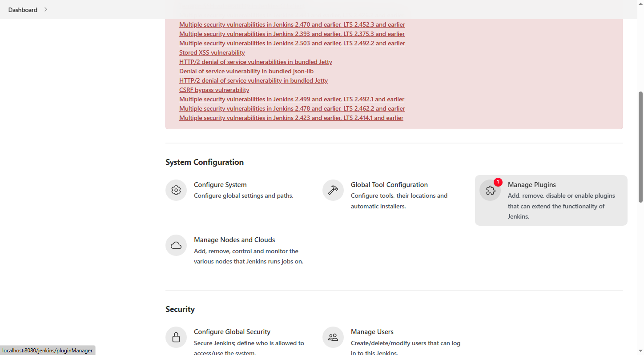Image resolution: width=644 pixels, height=355 pixels.
Task: Open the CSRF bypass vulnerability link
Action: [x=214, y=90]
